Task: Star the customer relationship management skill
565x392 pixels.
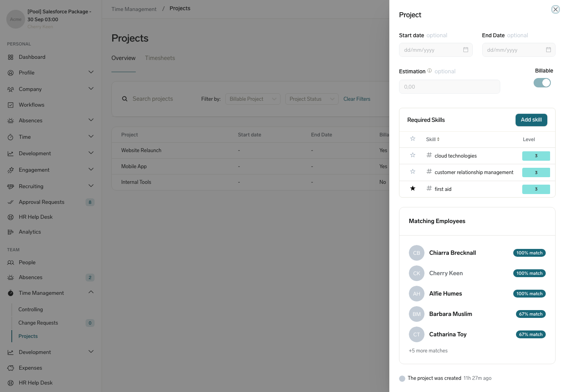Action: tap(413, 172)
